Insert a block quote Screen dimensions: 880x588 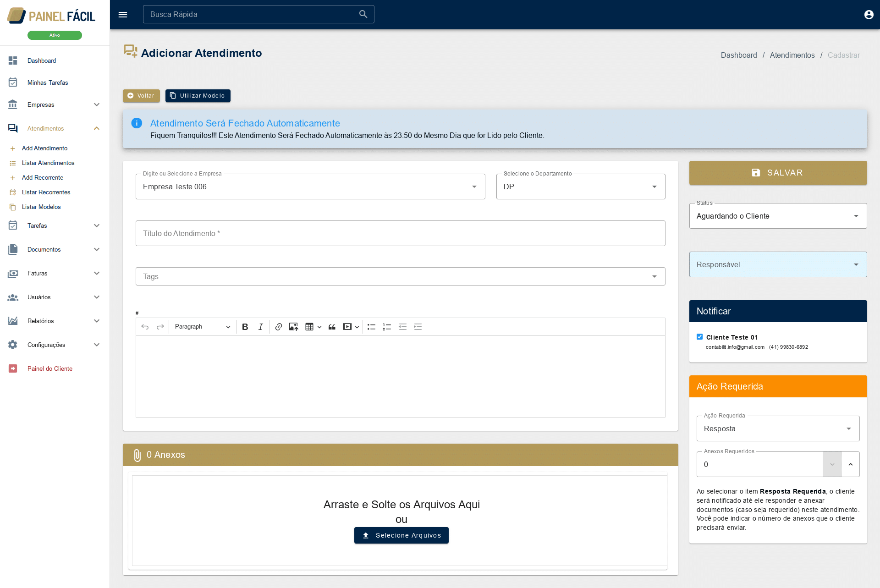[x=332, y=327]
